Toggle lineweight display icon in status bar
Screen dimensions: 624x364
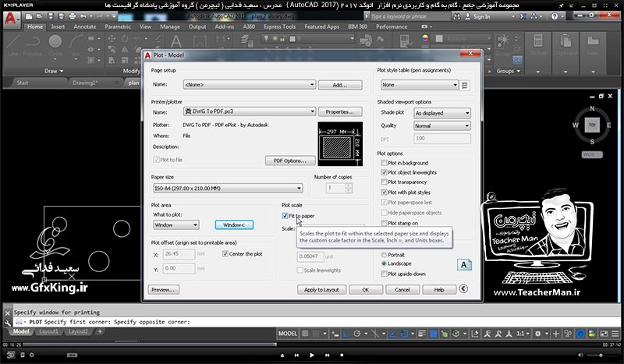[x=422, y=334]
